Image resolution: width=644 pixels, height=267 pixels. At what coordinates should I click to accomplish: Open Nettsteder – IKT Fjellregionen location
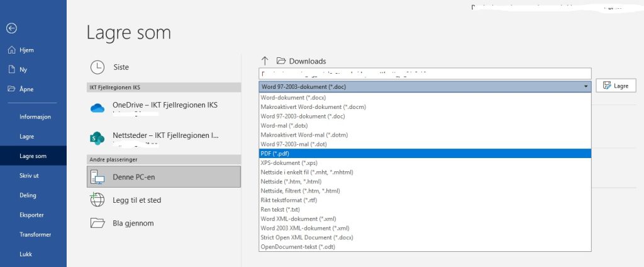pyautogui.click(x=164, y=139)
